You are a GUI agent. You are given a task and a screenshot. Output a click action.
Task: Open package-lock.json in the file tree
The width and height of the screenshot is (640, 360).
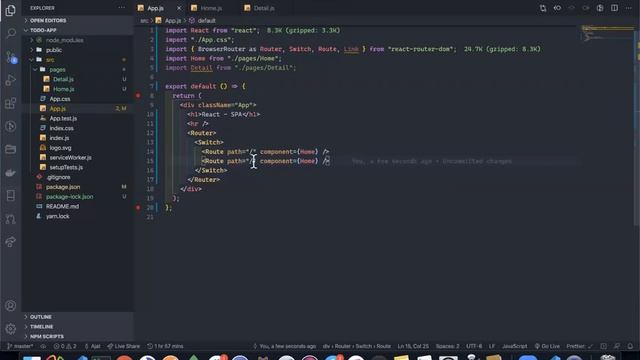(x=78, y=197)
